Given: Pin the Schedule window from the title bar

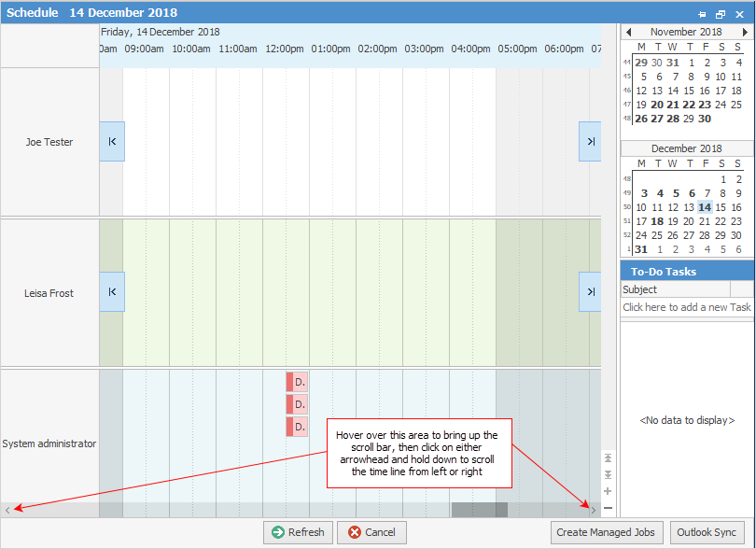Looking at the screenshot, I should pyautogui.click(x=702, y=14).
